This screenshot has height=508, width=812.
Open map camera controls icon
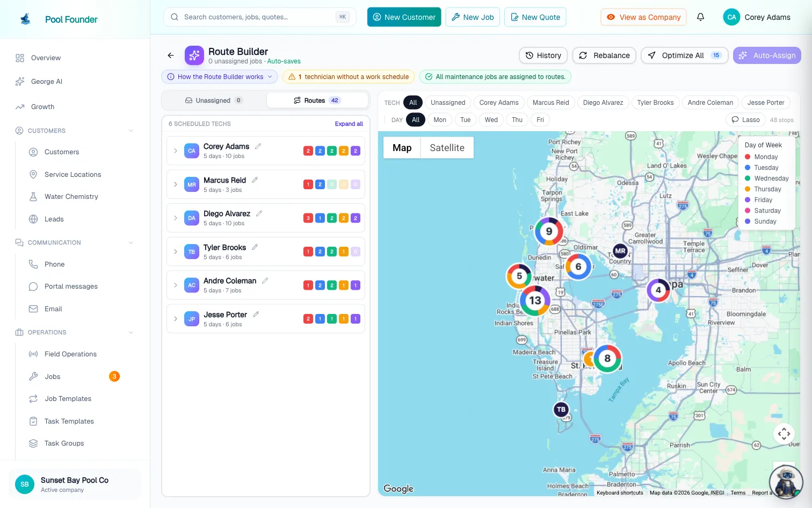(x=784, y=433)
